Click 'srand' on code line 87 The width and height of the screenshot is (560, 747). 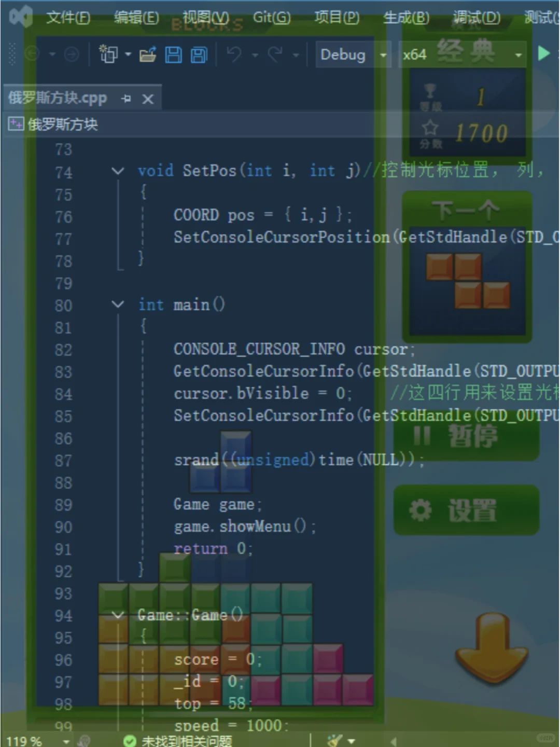196,460
